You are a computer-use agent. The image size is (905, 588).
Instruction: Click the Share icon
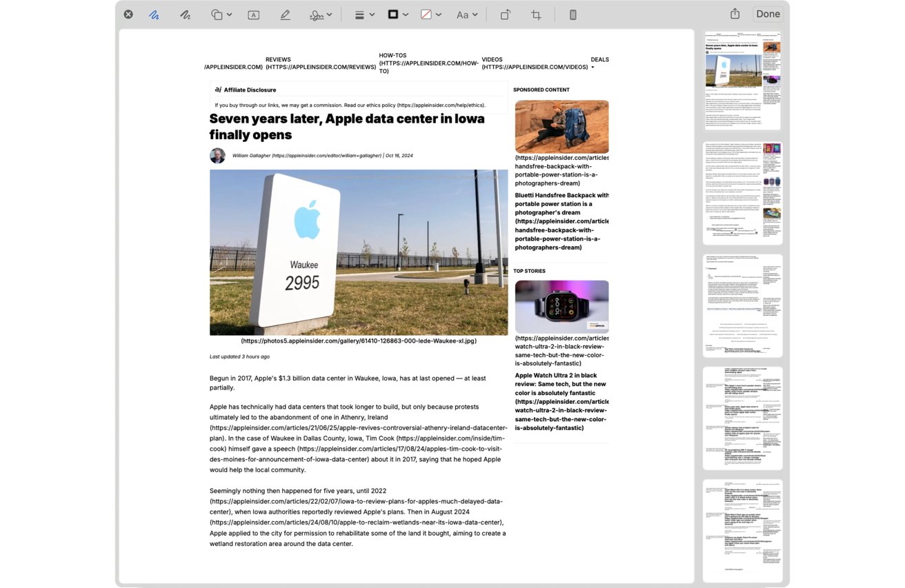735,14
